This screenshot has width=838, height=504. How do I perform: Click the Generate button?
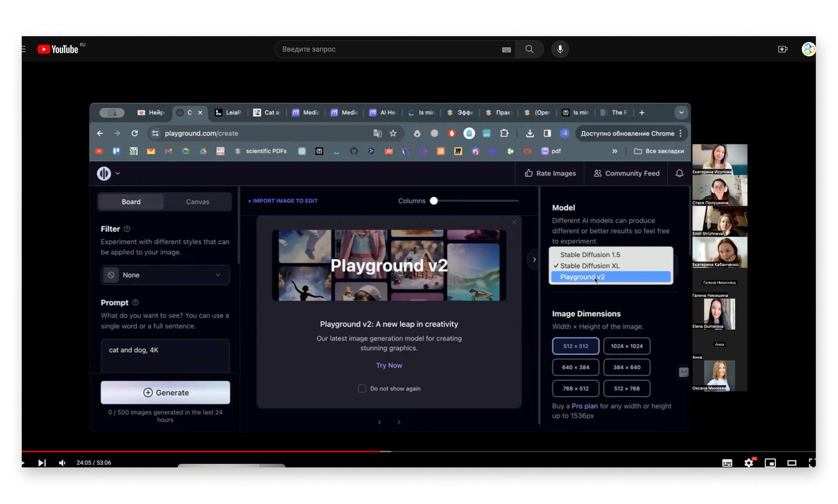pos(165,393)
